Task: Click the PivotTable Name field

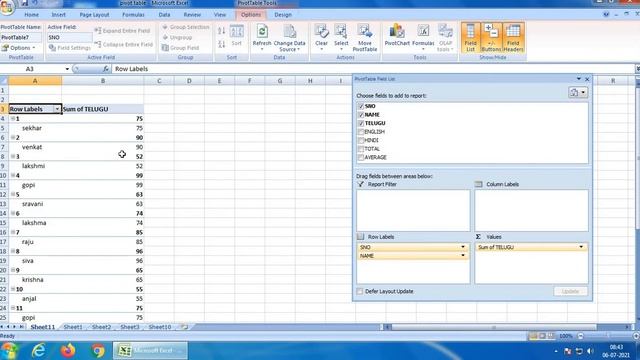Action: (x=21, y=37)
